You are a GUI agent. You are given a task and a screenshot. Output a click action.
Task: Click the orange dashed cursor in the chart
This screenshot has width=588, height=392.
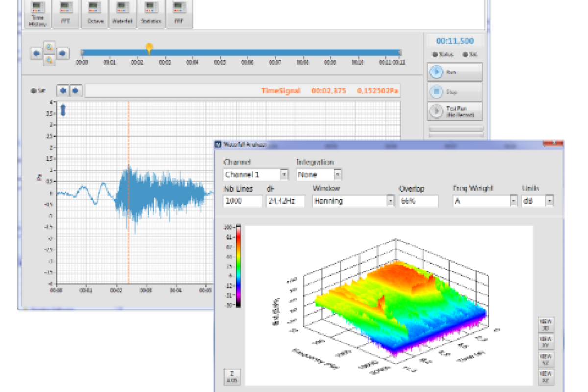129,193
